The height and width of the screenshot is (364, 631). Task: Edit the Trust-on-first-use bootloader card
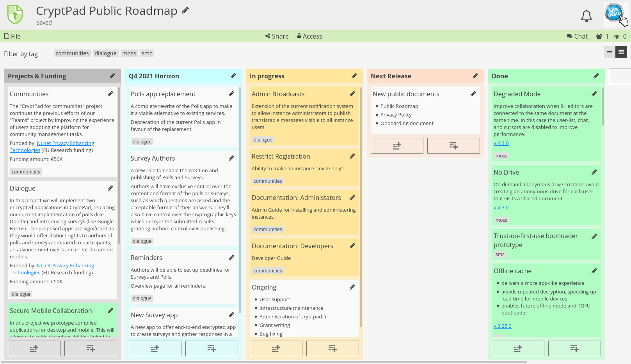[594, 237]
